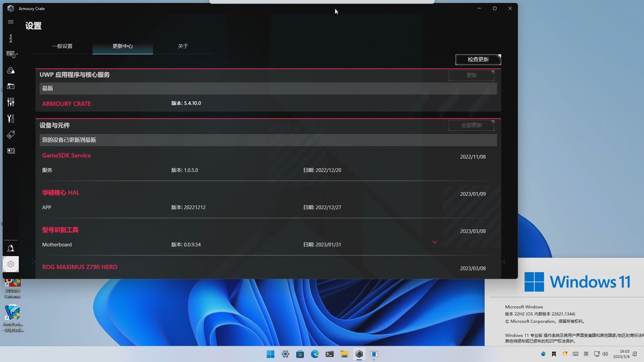Viewport: 644px width, 362px height.
Task: Expand the 型号识别工具 update details
Action: pyautogui.click(x=435, y=242)
